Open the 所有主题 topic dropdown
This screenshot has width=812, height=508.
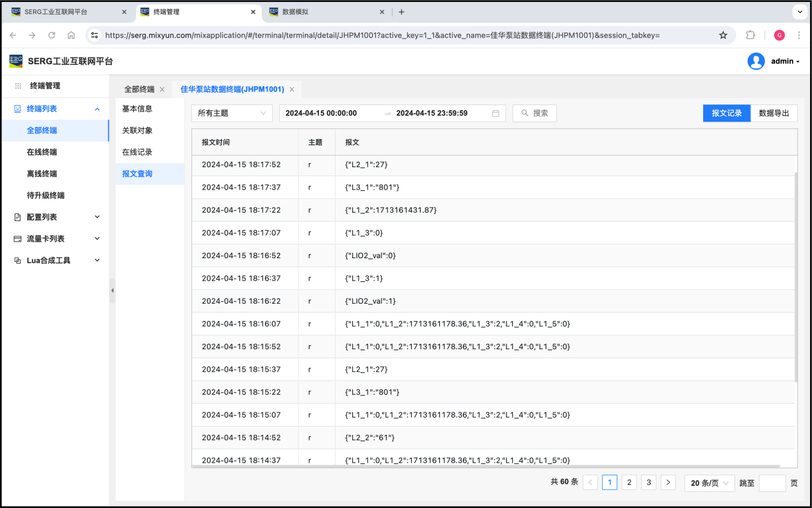click(232, 113)
